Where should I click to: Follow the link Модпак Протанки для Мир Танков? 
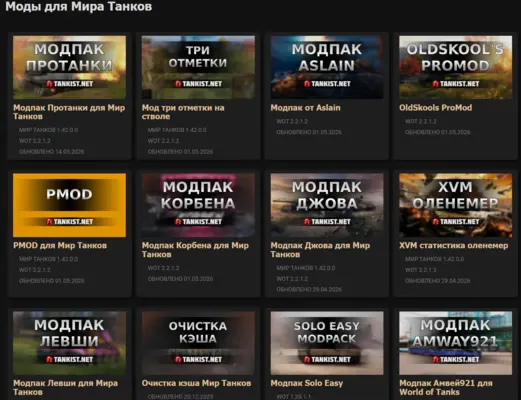(x=69, y=112)
